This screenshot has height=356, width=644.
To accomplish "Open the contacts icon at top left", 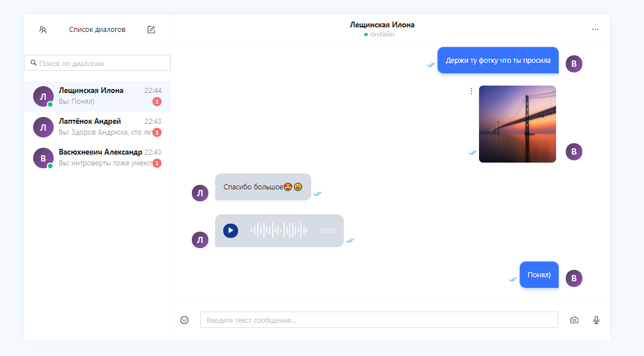I will click(43, 29).
